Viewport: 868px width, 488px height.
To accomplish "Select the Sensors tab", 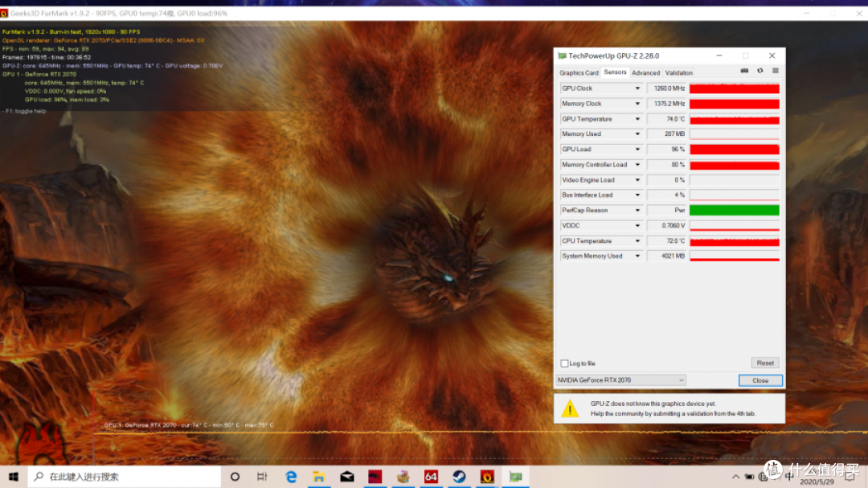I will 615,72.
